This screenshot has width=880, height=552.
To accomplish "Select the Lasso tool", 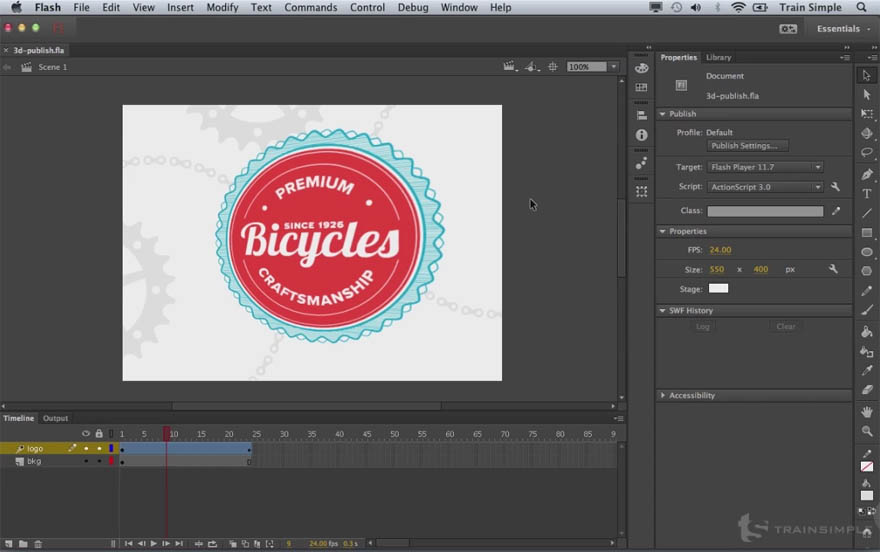I will point(867,152).
